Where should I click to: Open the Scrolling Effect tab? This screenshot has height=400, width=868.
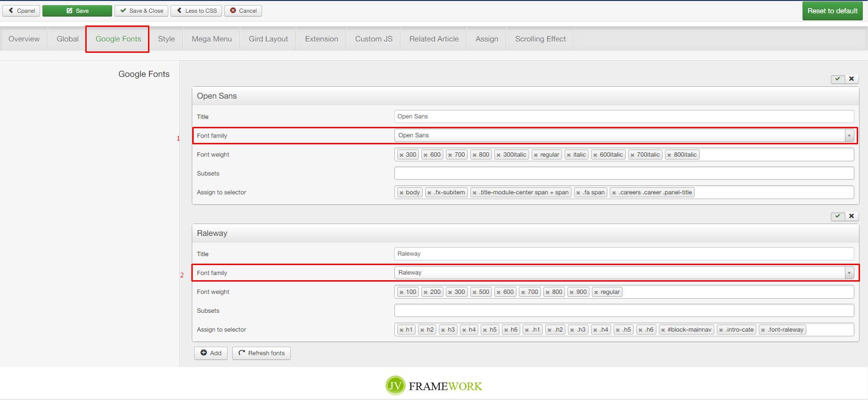(540, 39)
